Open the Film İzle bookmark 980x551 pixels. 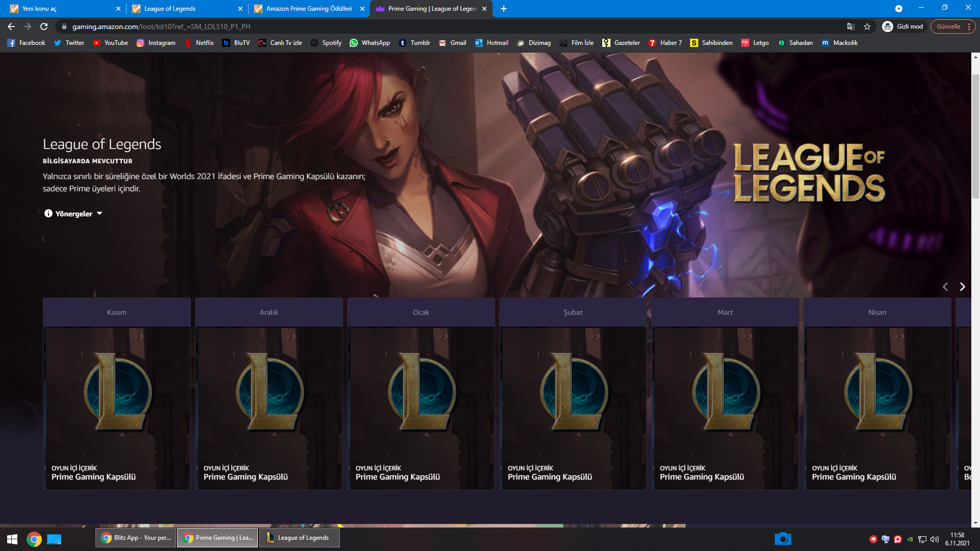click(x=577, y=43)
